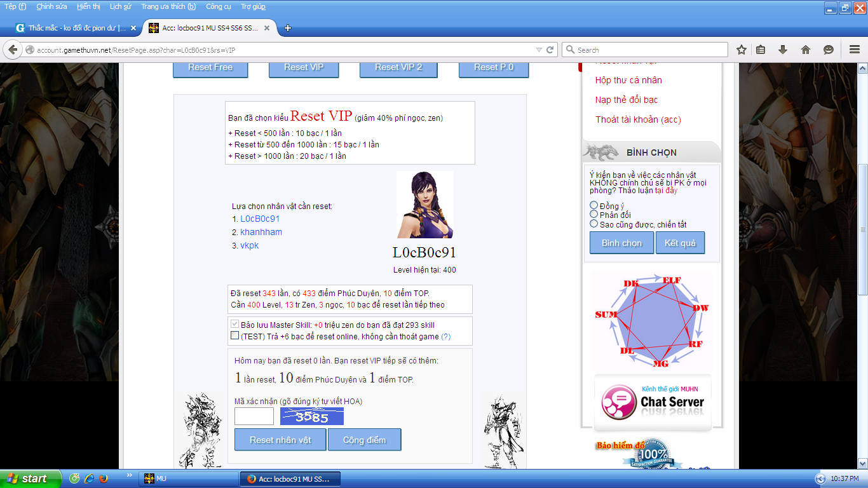Click the bookmark star icon
Screen dimensions: 868x488
[x=741, y=50]
